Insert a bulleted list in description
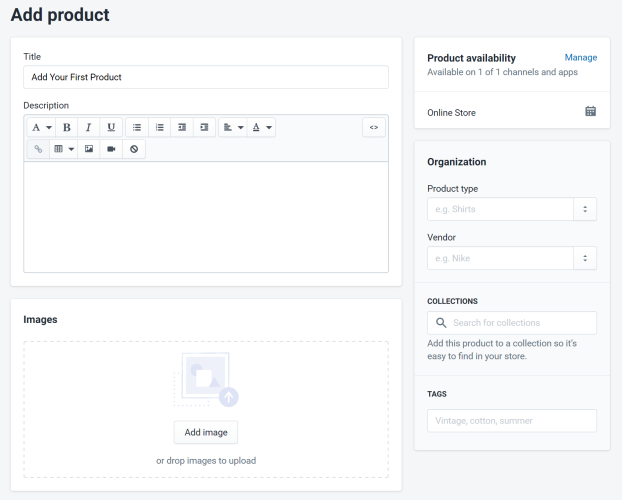 [x=137, y=127]
